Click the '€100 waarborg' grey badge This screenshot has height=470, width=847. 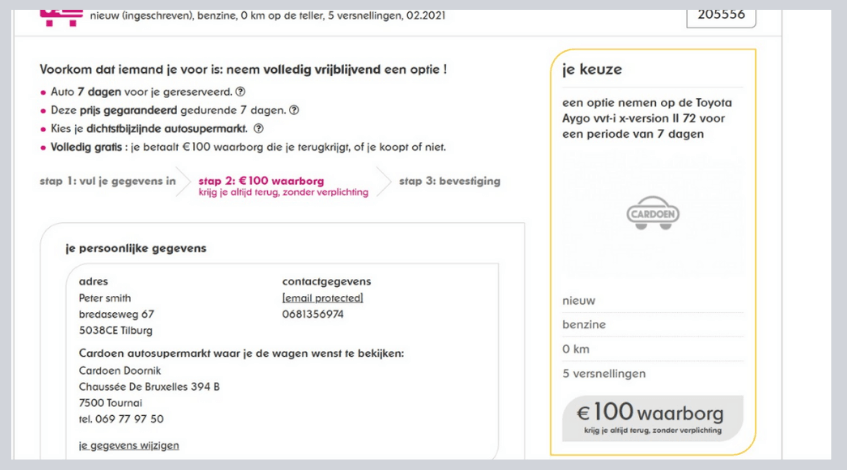[653, 418]
